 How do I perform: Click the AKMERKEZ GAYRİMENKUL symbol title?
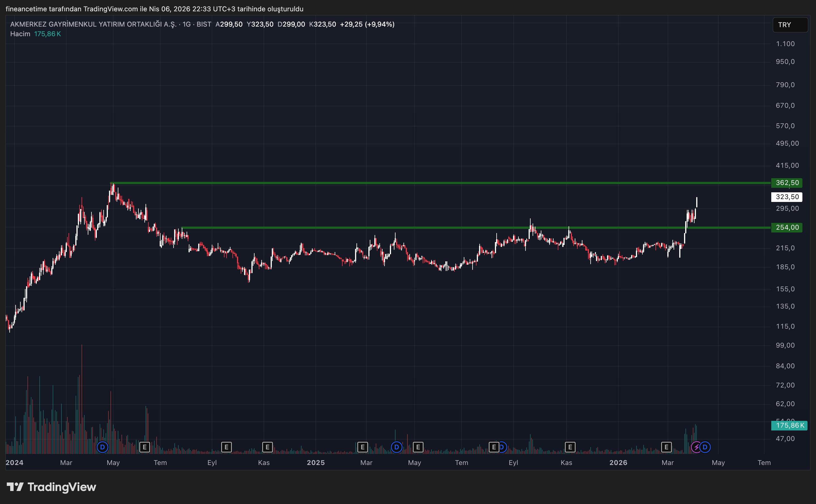93,24
